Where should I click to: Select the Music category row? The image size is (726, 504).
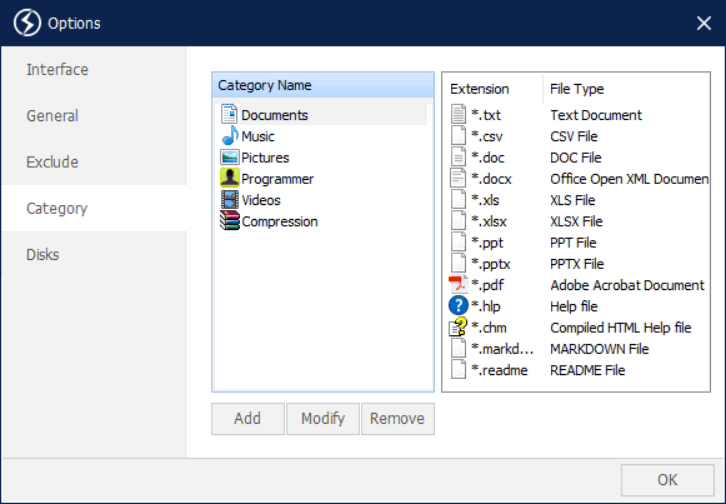(x=323, y=136)
